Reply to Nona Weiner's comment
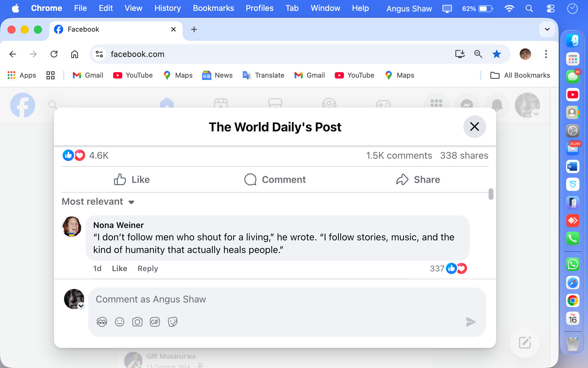Viewport: 588px width, 368px height. (x=148, y=268)
